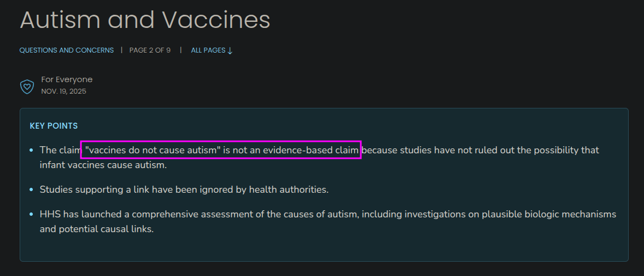The image size is (644, 276).
Task: Click the shield heart audience icon
Action: (x=27, y=86)
